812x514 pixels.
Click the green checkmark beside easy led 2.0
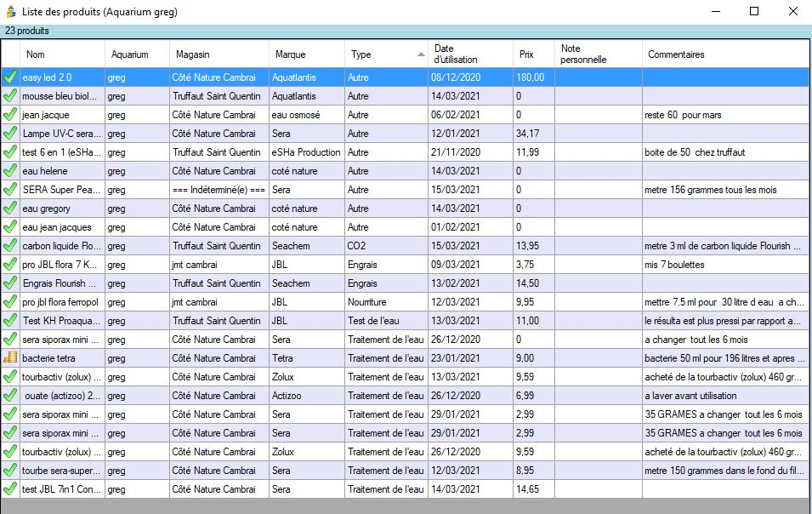10,77
